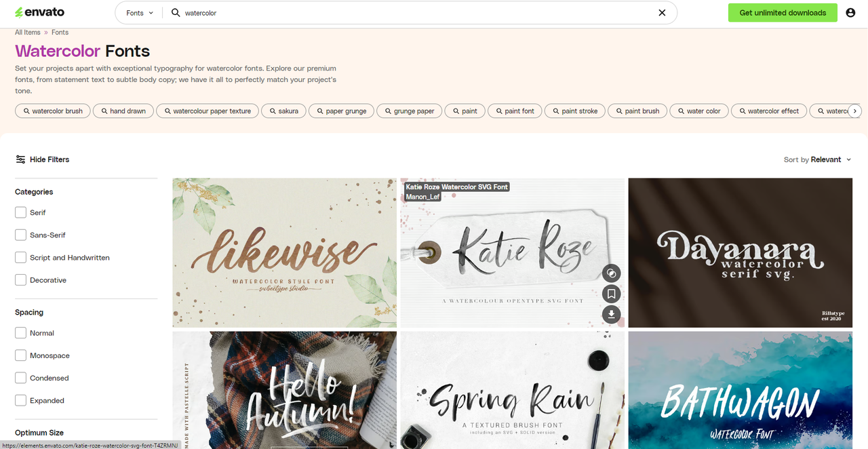Click Get unlimited downloads button
This screenshot has width=868, height=449.
[783, 13]
